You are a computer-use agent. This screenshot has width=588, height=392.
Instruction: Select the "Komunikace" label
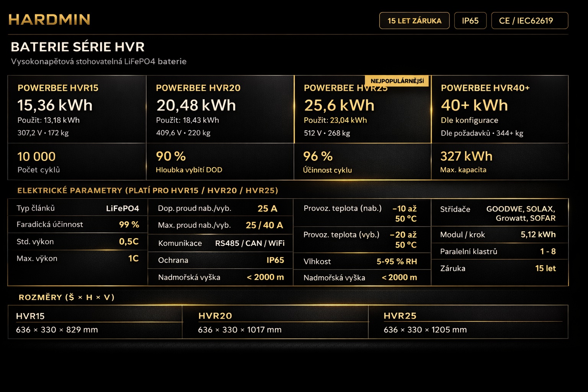pos(180,243)
